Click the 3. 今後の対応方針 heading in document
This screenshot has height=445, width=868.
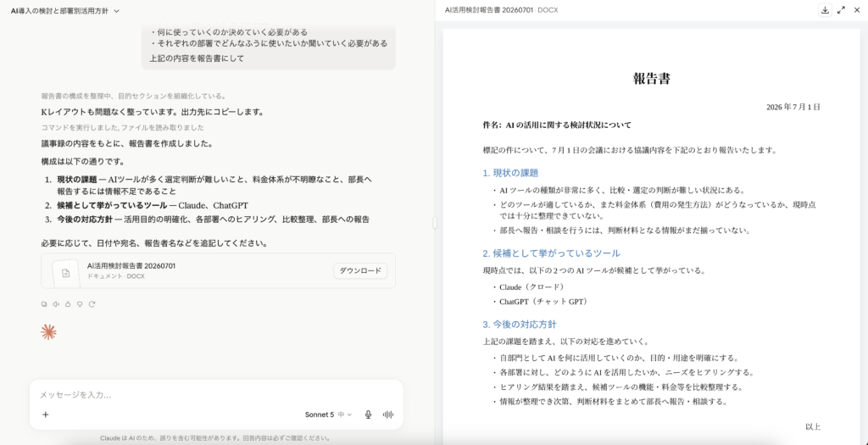520,325
